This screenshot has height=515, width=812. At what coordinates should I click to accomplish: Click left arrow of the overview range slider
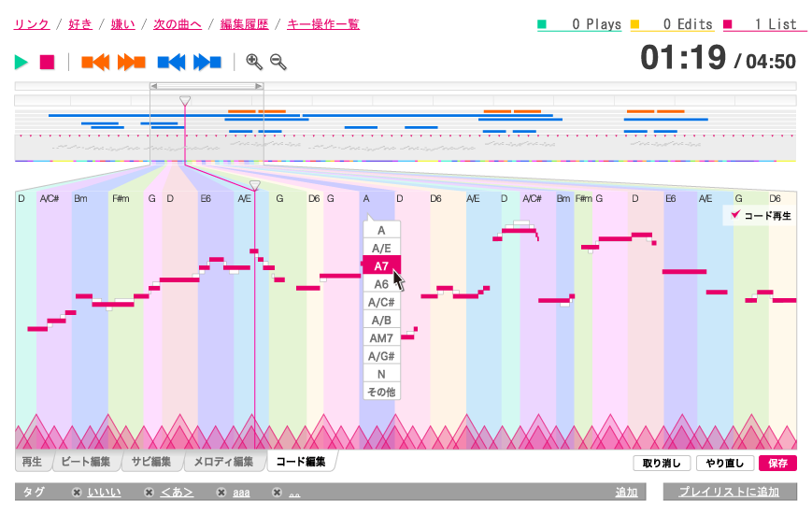point(154,86)
